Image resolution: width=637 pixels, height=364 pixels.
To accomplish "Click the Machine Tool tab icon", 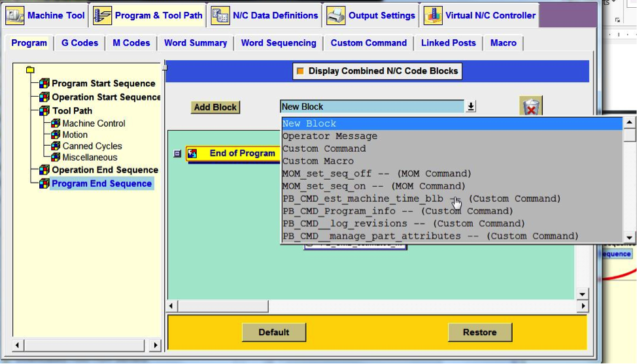I will [x=15, y=16].
